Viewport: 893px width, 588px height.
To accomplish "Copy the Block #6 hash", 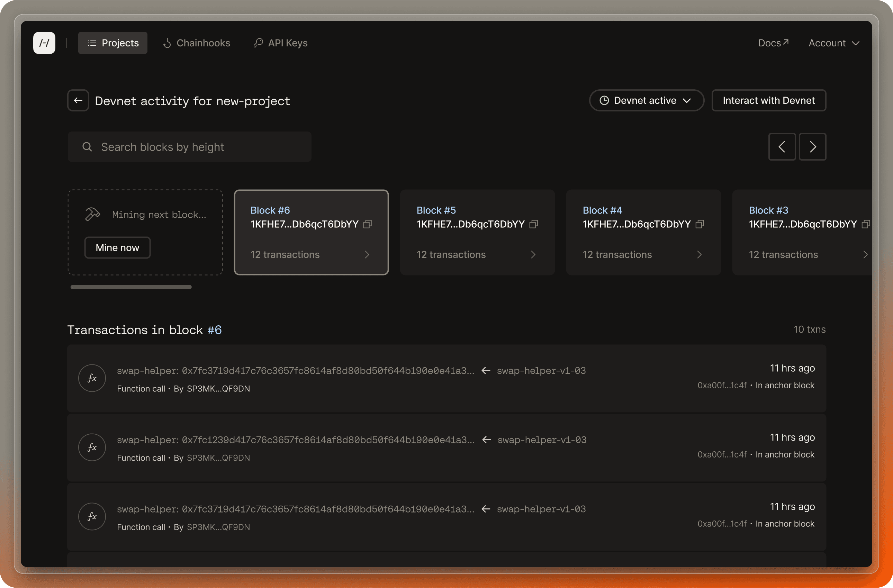I will pos(368,224).
